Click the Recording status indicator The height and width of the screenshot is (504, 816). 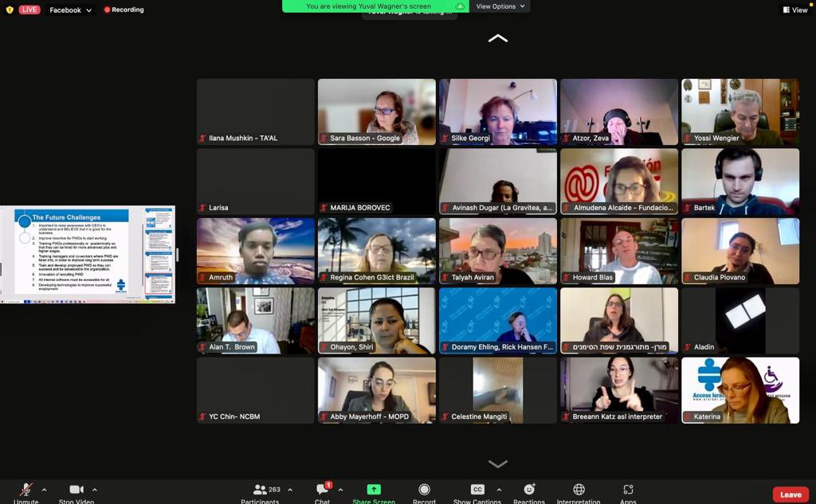[x=124, y=10]
